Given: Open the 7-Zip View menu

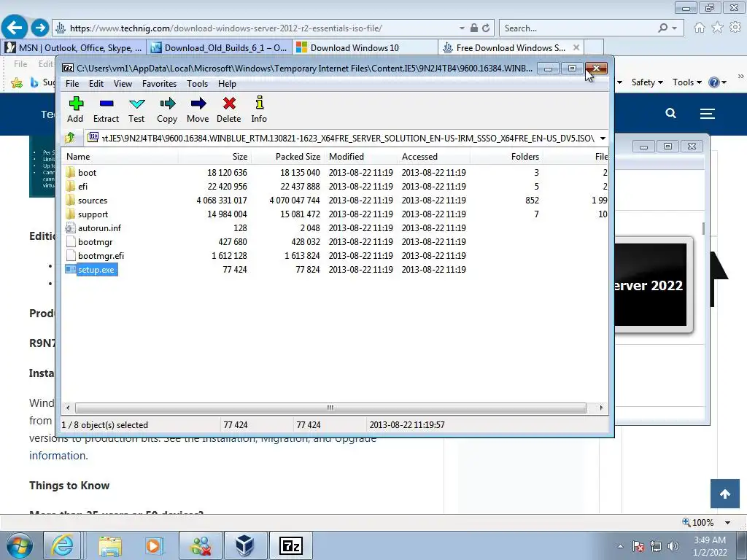Looking at the screenshot, I should coord(123,83).
